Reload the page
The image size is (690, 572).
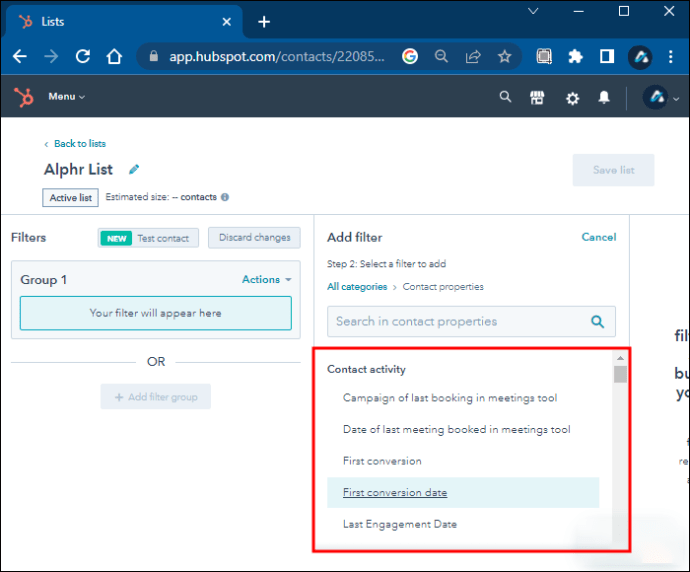(83, 56)
